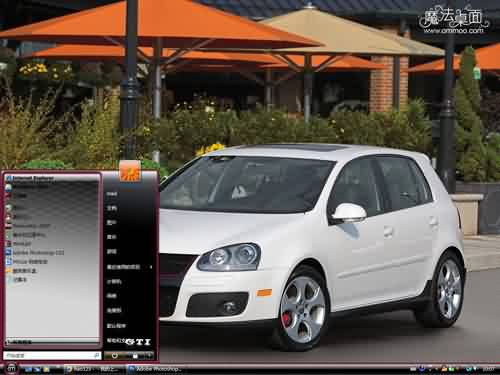Click the yellow quick launch icon
Screen dimensions: 500x375
pyautogui.click(x=46, y=369)
